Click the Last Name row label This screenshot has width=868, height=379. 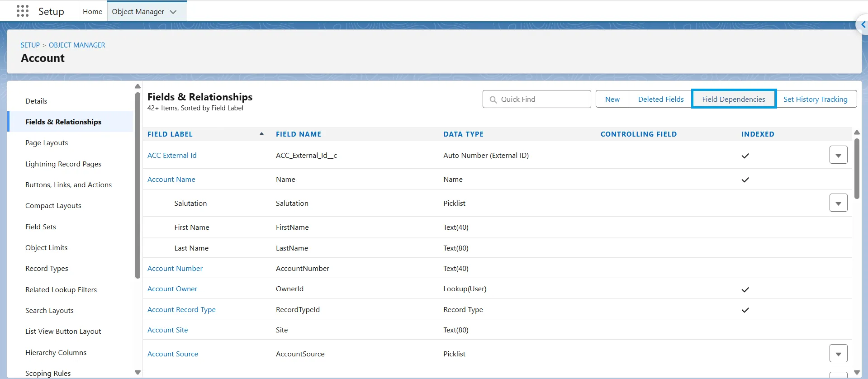(191, 248)
